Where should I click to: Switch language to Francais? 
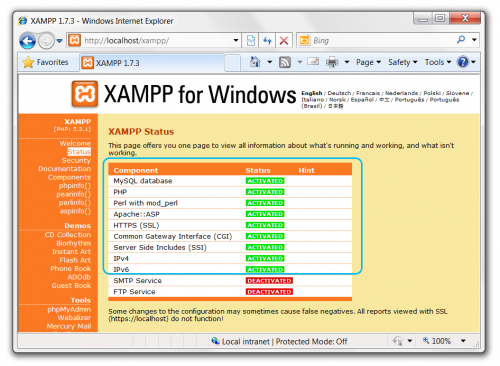368,93
